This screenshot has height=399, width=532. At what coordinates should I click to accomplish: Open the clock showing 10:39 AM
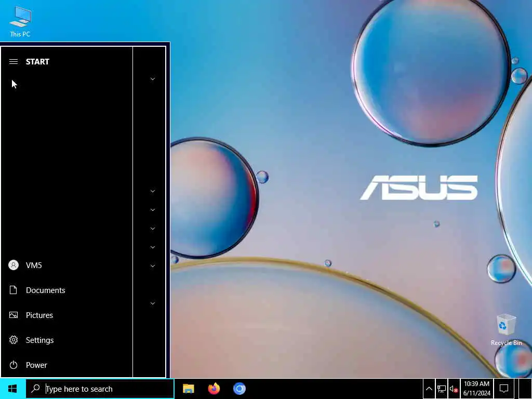tap(477, 389)
